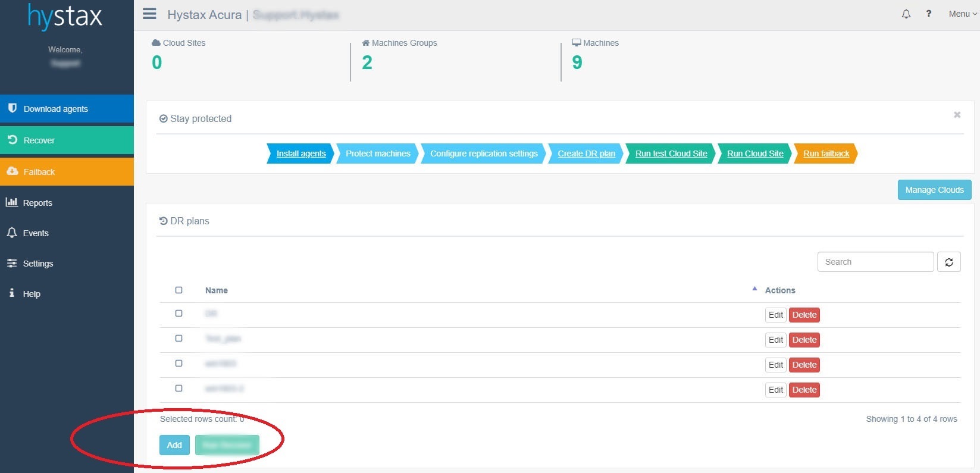Click the Protect machines step
This screenshot has height=473, width=980.
tap(378, 154)
